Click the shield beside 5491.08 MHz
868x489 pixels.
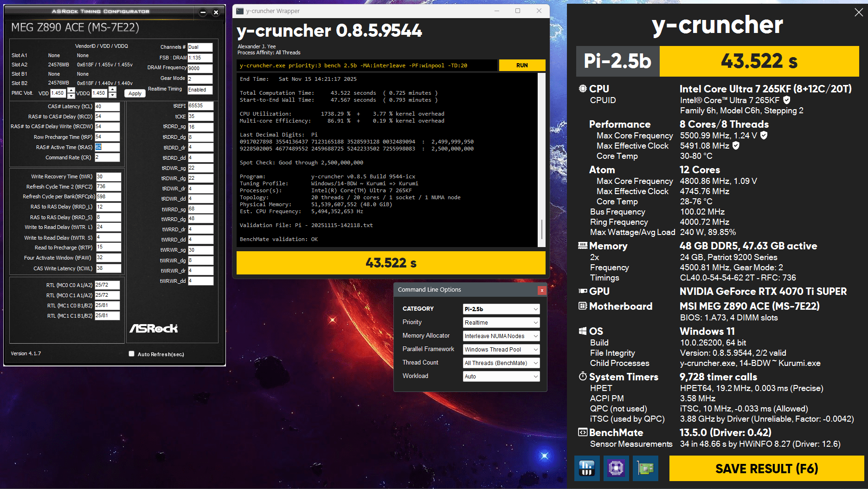tap(736, 145)
